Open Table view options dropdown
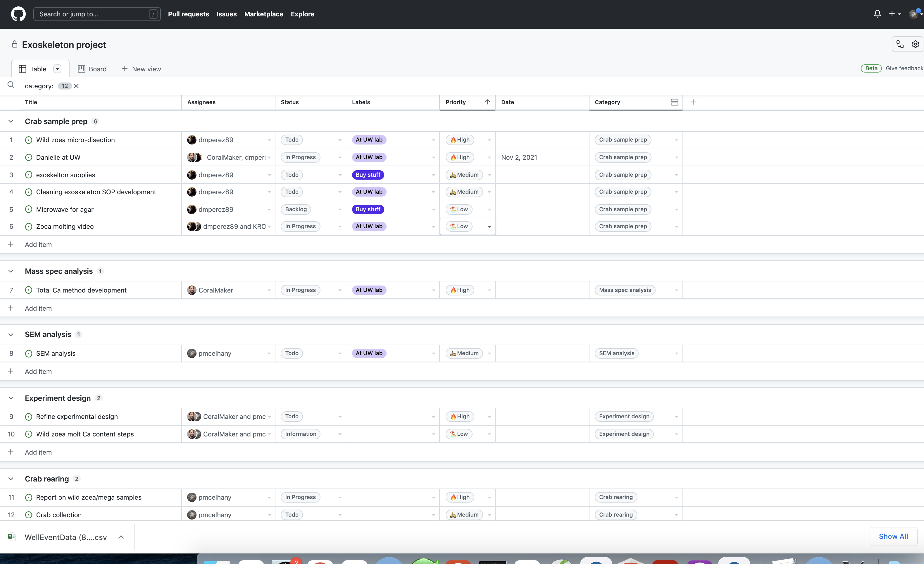 coord(57,69)
